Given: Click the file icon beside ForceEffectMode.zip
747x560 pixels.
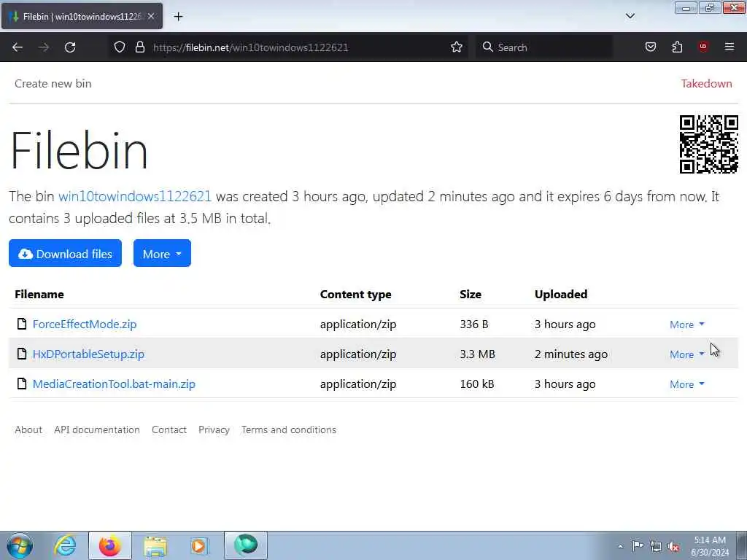Looking at the screenshot, I should [21, 324].
